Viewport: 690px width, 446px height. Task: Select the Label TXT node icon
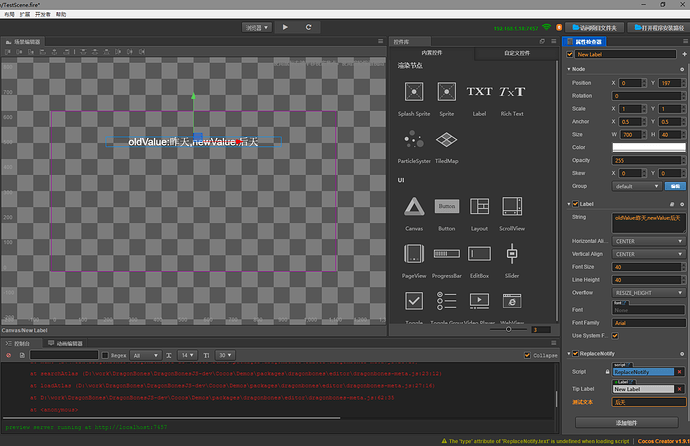[479, 91]
